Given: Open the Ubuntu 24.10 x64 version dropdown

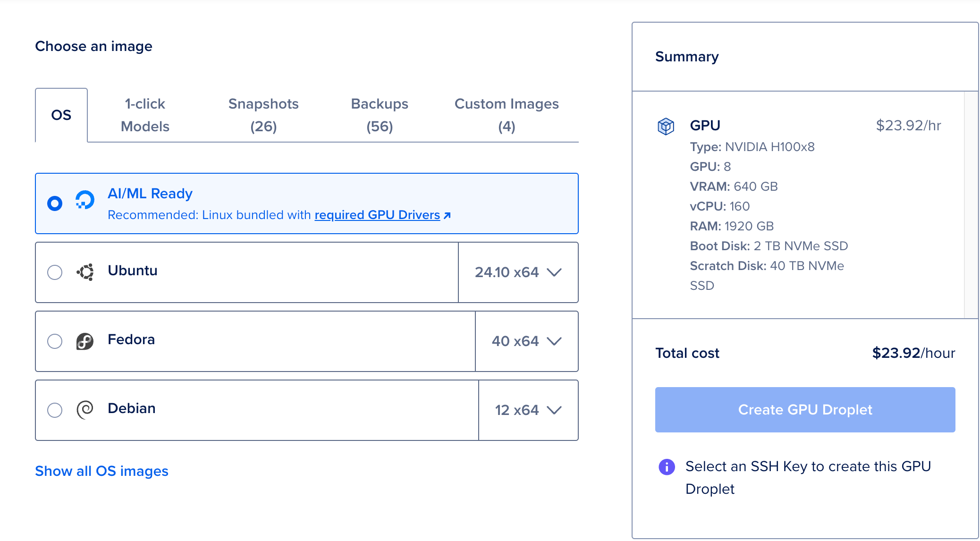Looking at the screenshot, I should coord(518,272).
